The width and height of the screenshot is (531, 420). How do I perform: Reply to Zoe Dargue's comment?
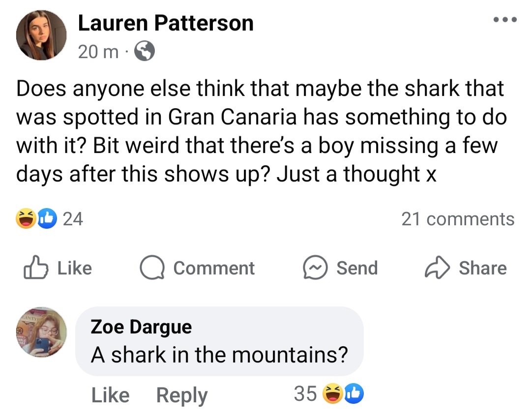click(x=182, y=395)
